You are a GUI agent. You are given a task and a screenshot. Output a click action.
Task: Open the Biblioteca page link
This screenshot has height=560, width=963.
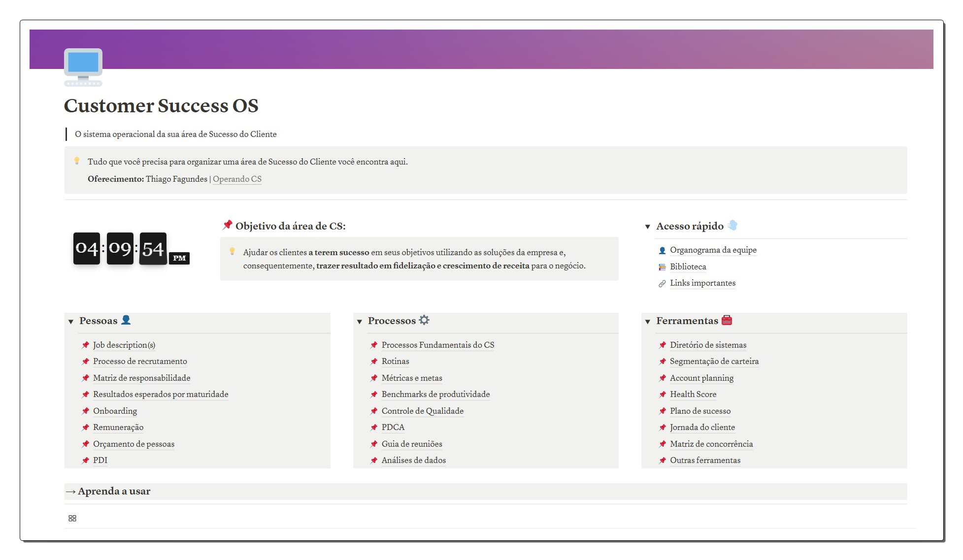(688, 266)
